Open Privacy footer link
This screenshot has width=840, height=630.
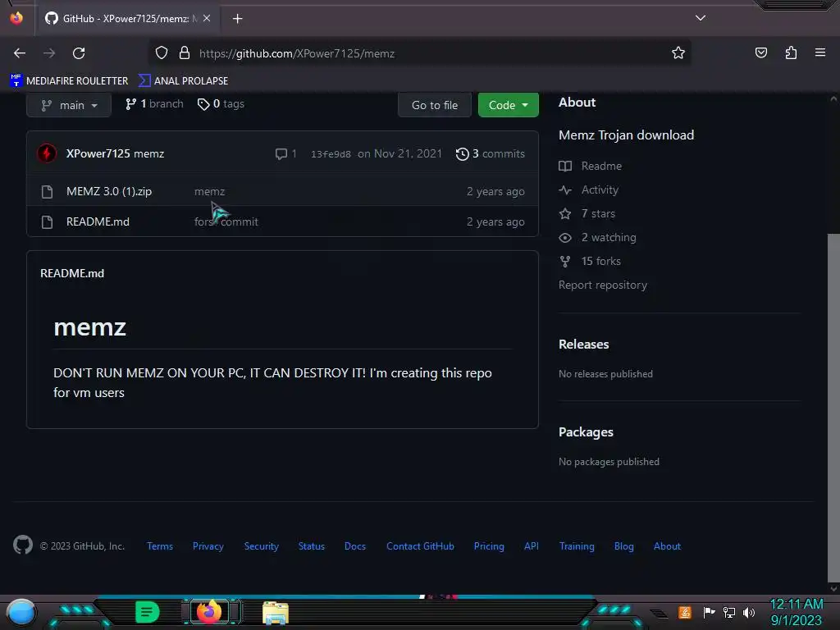[208, 546]
